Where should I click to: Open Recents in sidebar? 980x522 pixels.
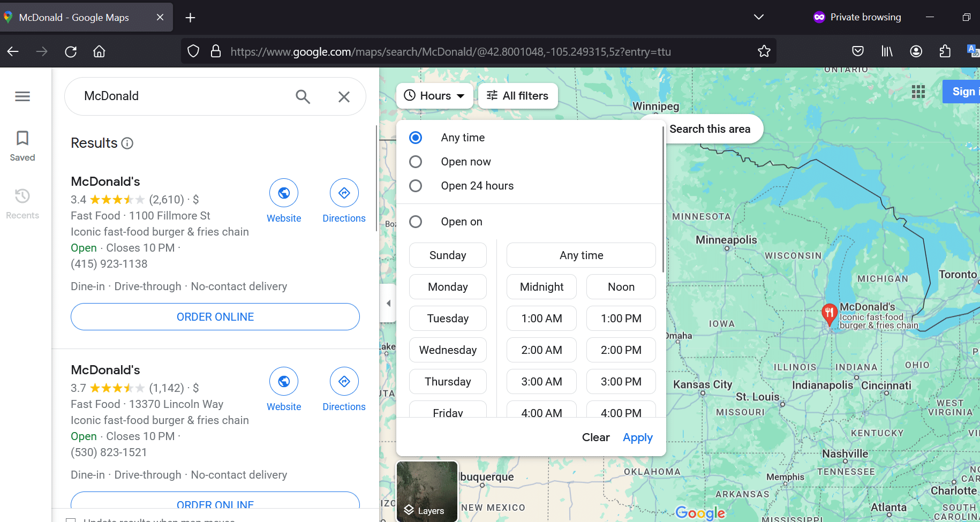(x=22, y=203)
